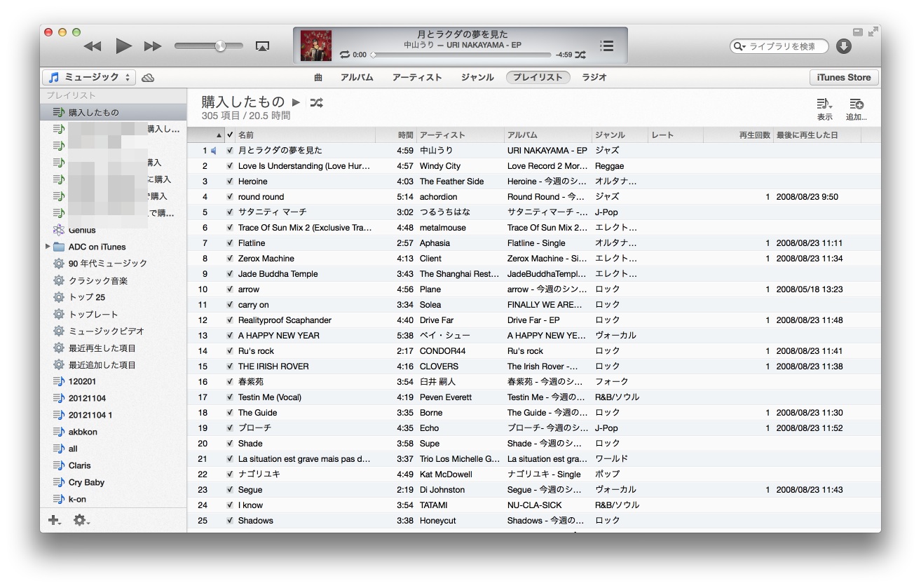The image size is (921, 588).
Task: Sort by the 名前 column header
Action: 305,135
